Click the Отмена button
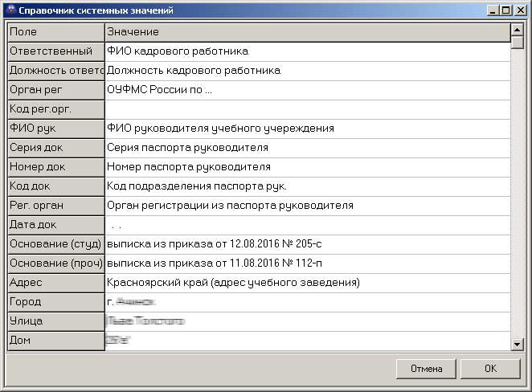Image resolution: width=532 pixels, height=392 pixels. 426,369
